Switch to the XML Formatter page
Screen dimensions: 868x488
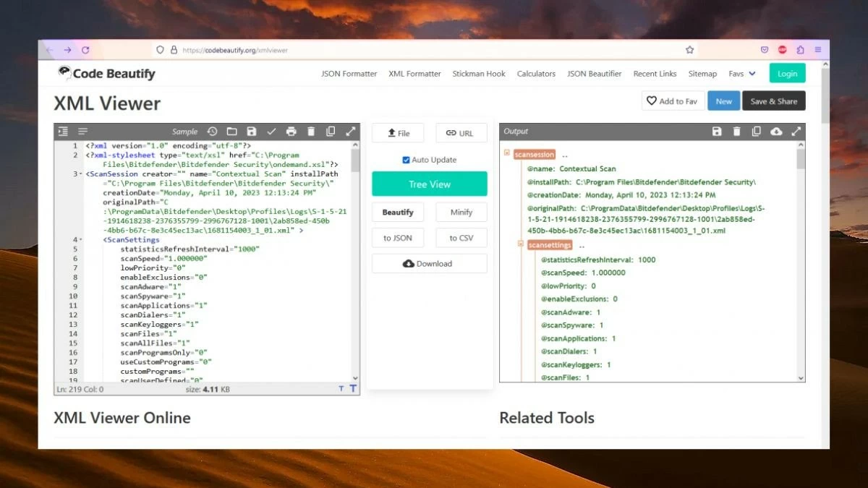[414, 73]
